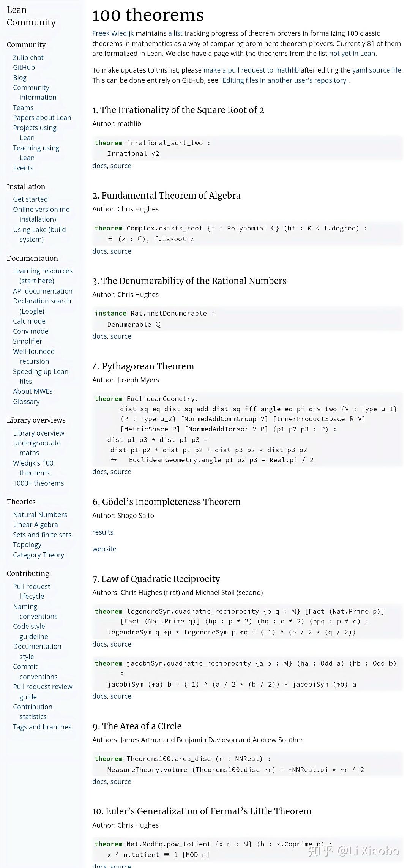Screen dimensions: 410x868
Task: Go to the GitHub sidebar link
Action: pos(24,67)
